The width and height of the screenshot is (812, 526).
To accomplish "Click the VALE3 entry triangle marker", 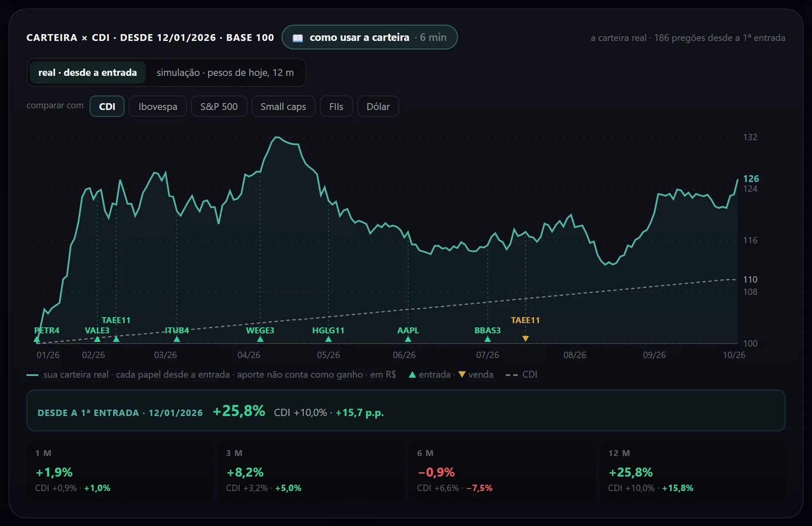I will (x=97, y=339).
